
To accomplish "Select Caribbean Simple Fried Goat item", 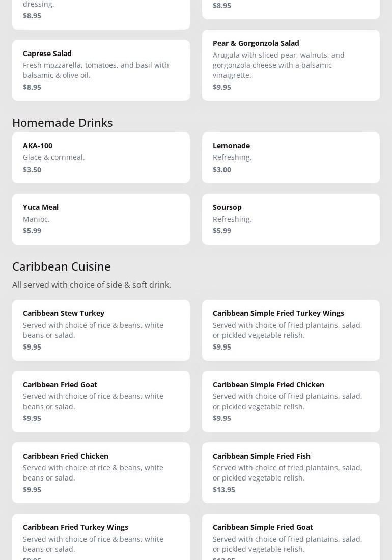I will coord(291,538).
